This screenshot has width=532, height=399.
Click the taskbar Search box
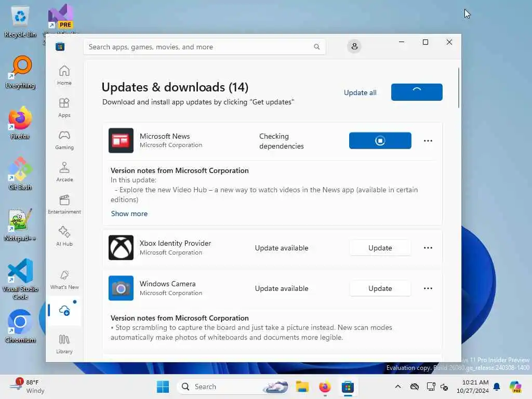(x=233, y=387)
